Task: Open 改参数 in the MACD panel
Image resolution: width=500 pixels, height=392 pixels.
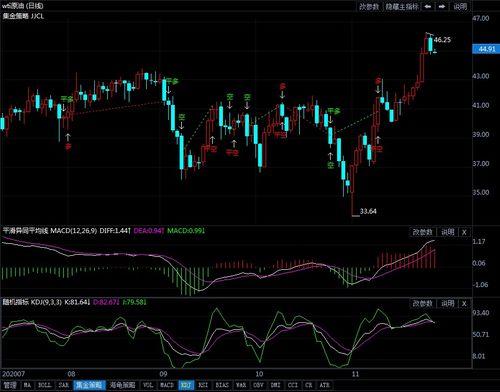Action: tap(422, 232)
